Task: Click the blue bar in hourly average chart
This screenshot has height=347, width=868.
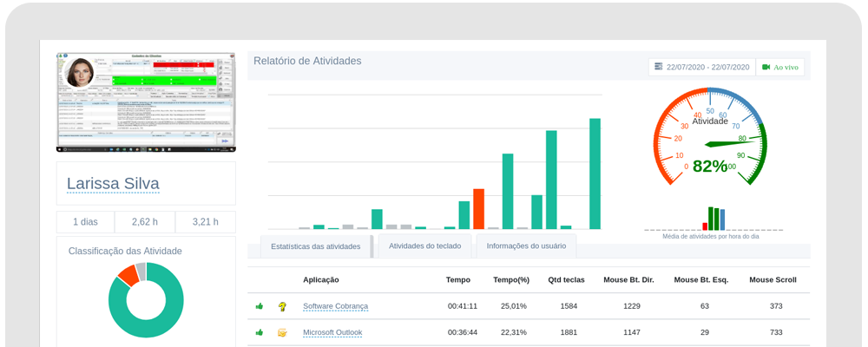Action: point(722,219)
